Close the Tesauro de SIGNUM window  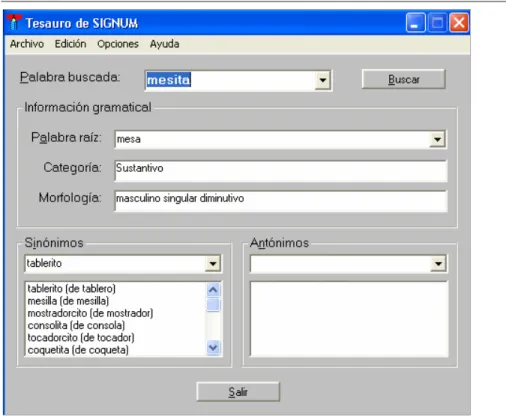point(459,23)
